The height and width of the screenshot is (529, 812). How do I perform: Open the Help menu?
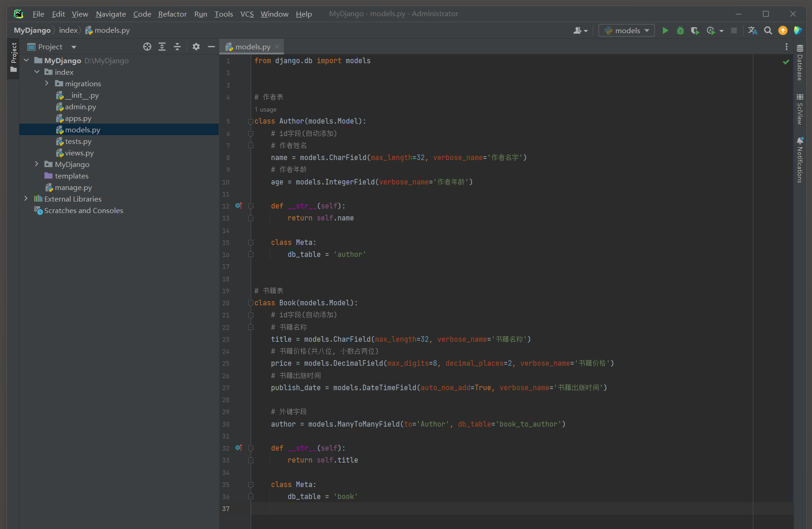pyautogui.click(x=304, y=14)
